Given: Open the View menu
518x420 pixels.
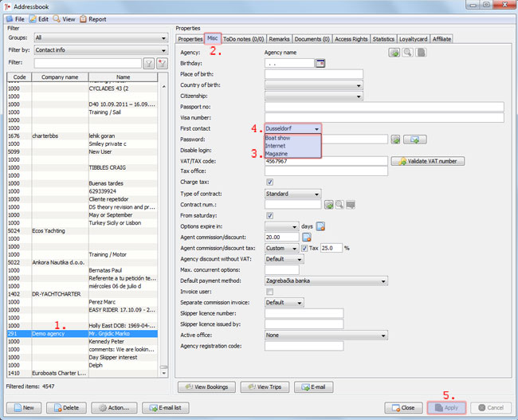Looking at the screenshot, I should click(x=65, y=19).
